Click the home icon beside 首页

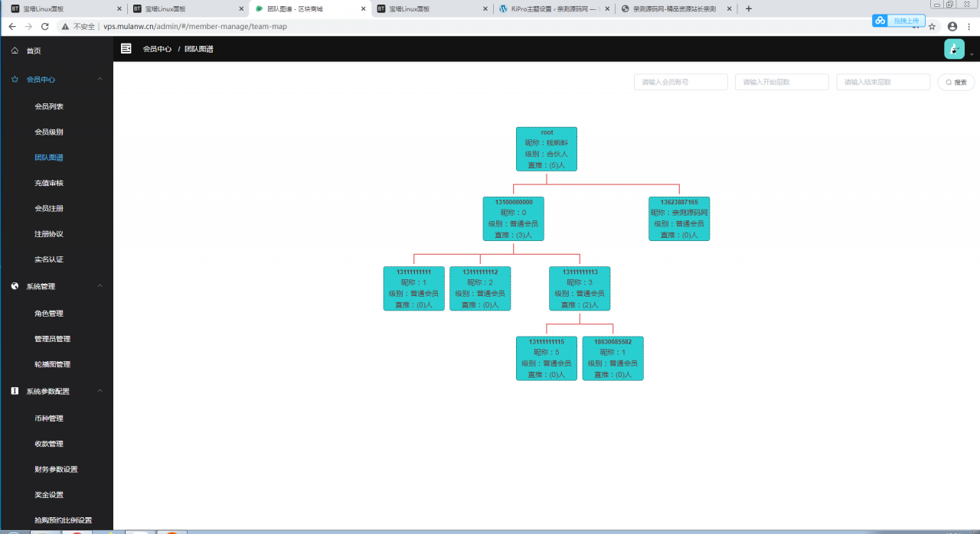pyautogui.click(x=15, y=50)
